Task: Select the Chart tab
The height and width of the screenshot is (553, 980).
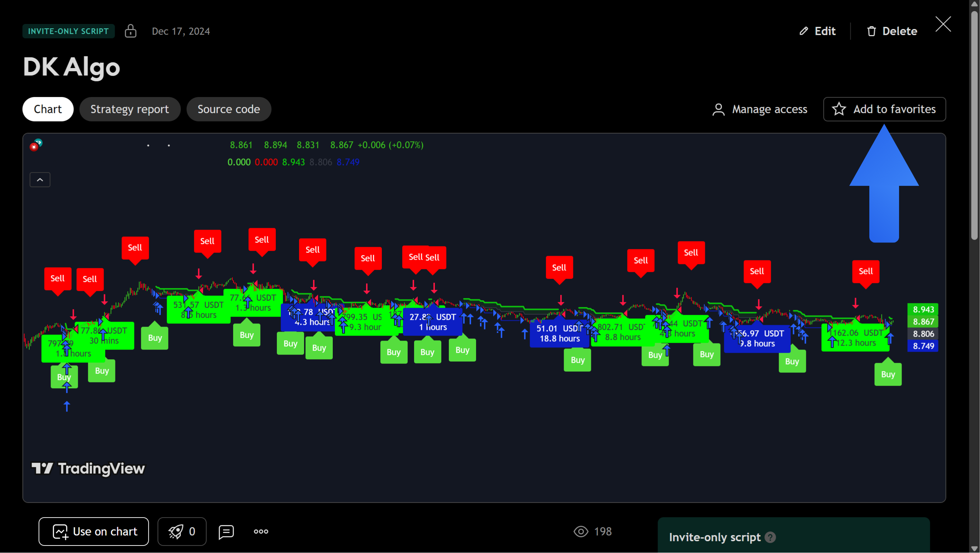Action: (x=47, y=109)
